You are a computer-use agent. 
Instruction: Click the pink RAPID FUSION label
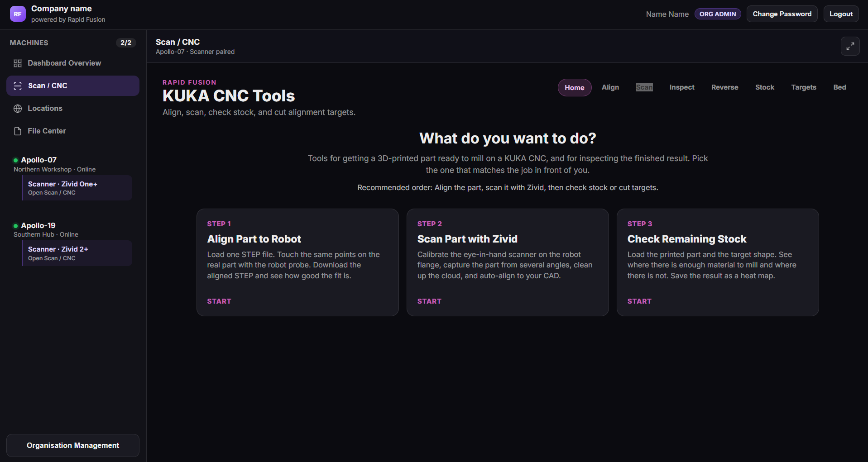pyautogui.click(x=189, y=83)
